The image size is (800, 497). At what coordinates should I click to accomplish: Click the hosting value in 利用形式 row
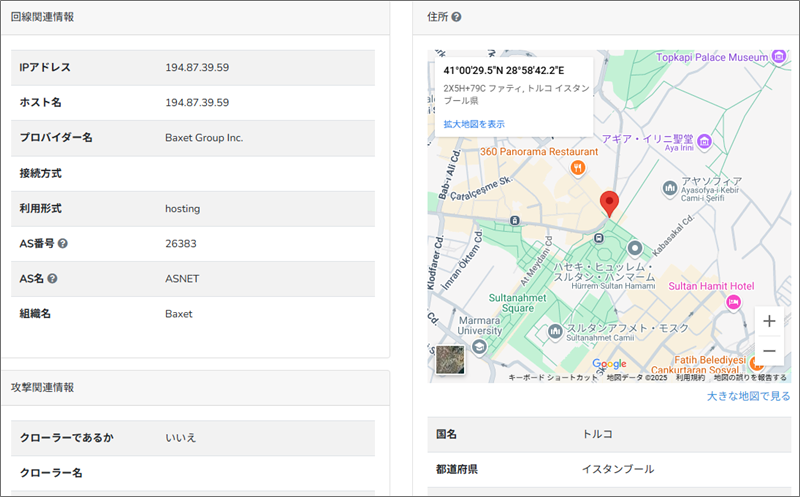pyautogui.click(x=183, y=209)
